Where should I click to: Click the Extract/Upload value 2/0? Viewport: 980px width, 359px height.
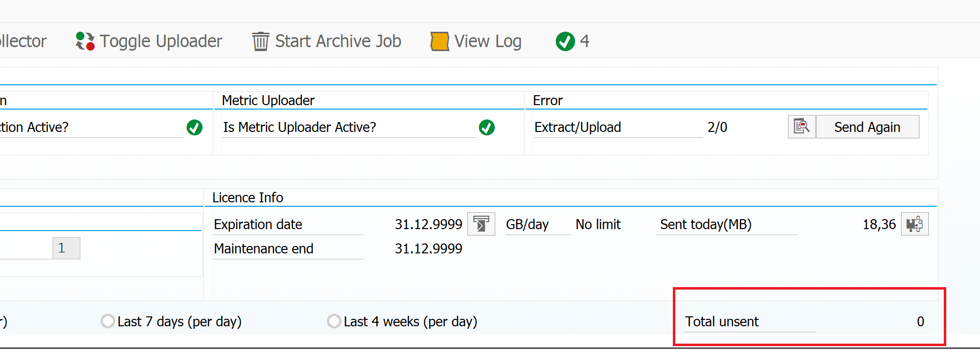pyautogui.click(x=717, y=127)
